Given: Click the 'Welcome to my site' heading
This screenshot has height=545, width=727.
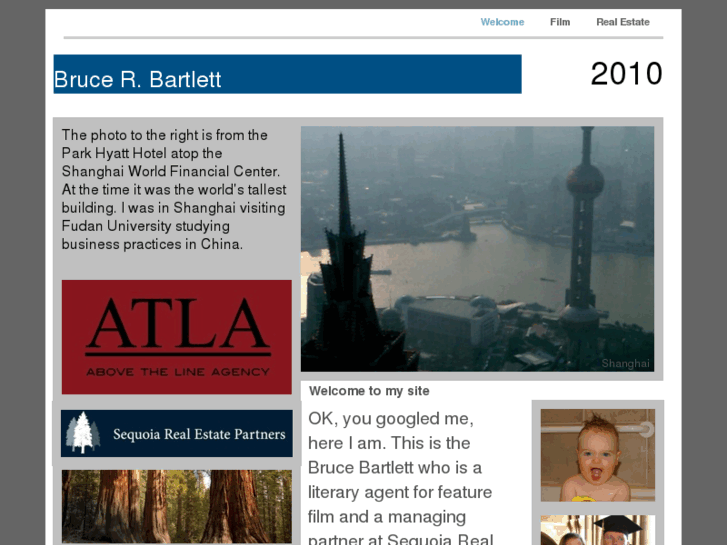Looking at the screenshot, I should (x=369, y=391).
